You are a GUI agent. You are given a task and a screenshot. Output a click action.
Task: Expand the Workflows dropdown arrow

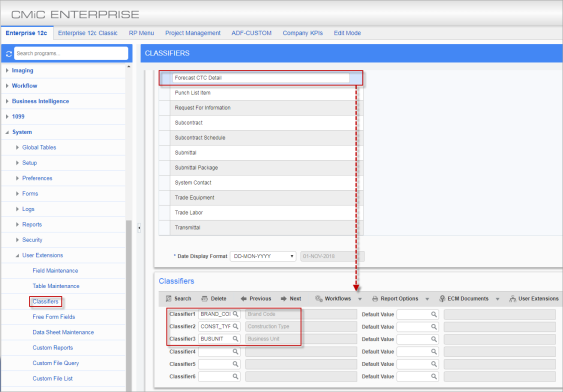pyautogui.click(x=360, y=299)
